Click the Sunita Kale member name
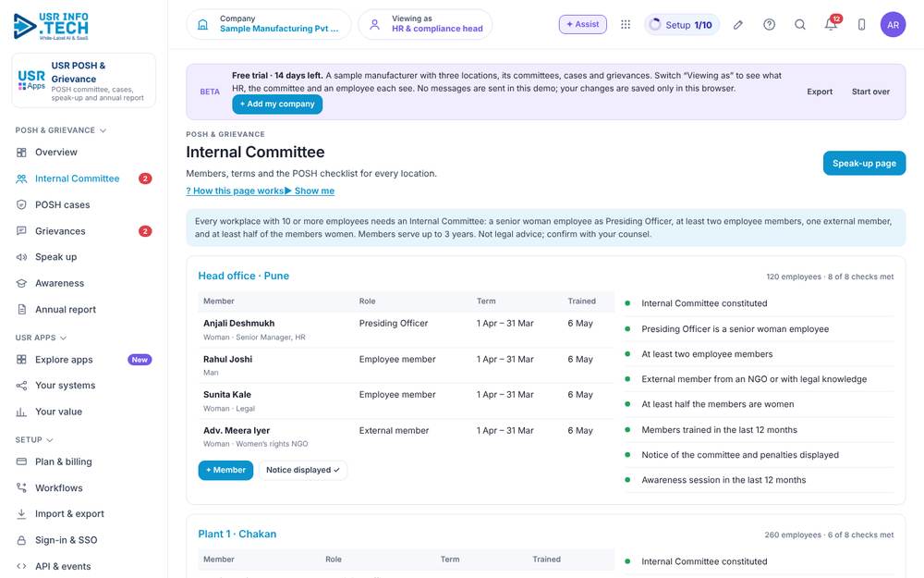The width and height of the screenshot is (924, 578). (227, 395)
